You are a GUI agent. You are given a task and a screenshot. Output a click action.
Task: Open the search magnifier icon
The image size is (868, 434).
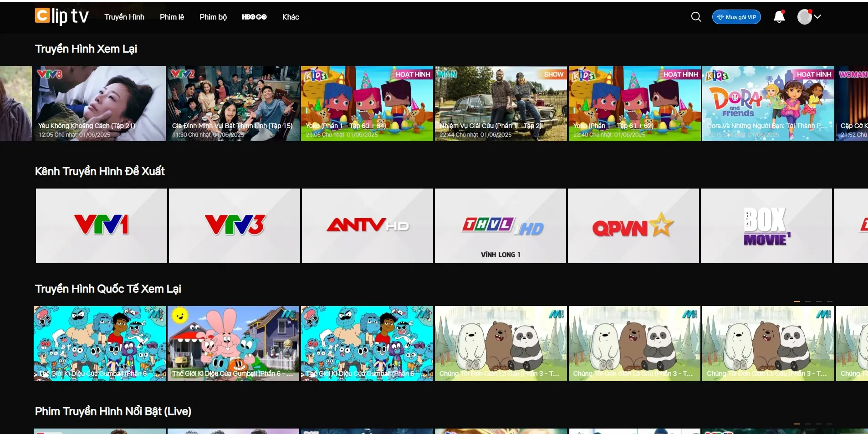tap(696, 17)
